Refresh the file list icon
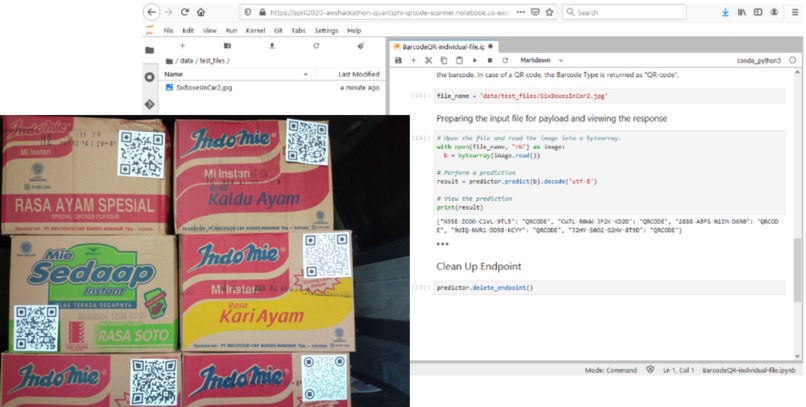Image resolution: width=806 pixels, height=407 pixels. 316,46
